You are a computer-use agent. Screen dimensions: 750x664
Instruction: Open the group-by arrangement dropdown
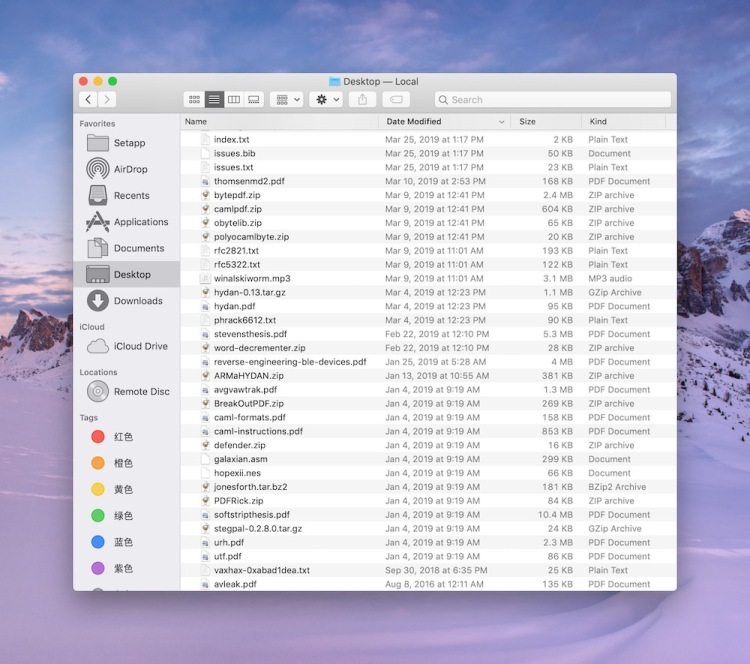(x=285, y=100)
